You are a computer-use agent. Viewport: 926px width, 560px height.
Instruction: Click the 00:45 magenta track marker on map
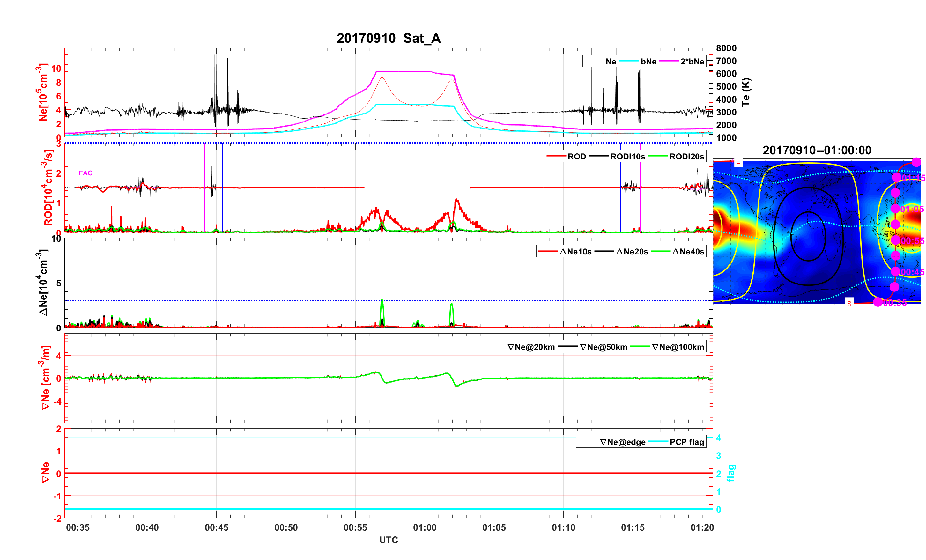tap(896, 271)
